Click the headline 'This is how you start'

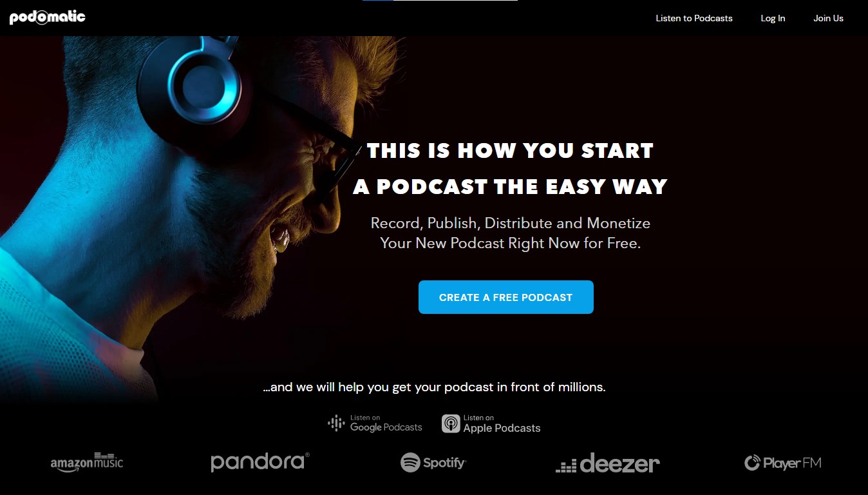click(x=510, y=151)
